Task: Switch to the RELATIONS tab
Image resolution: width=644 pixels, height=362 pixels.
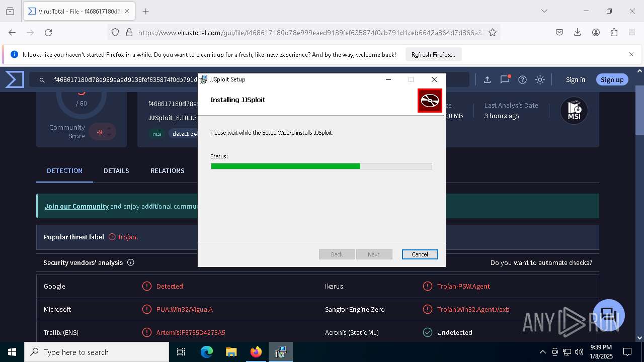Action: tap(168, 171)
